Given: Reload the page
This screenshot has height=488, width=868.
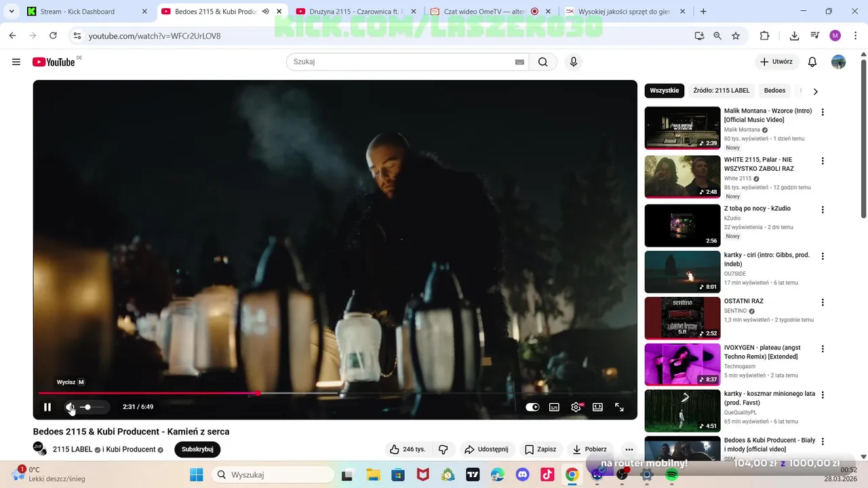Looking at the screenshot, I should tap(53, 36).
